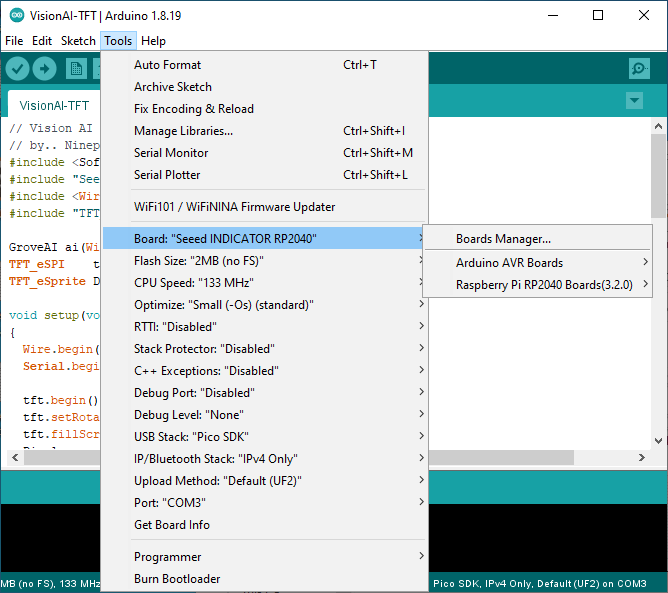Click the vertical scrollbar up arrow
The height and width of the screenshot is (593, 668).
click(x=658, y=126)
